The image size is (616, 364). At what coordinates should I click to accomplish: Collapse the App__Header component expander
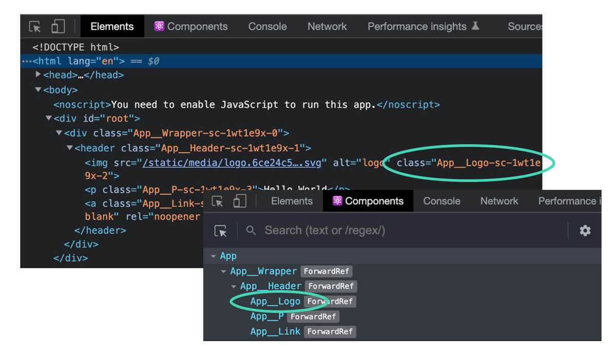tap(234, 286)
